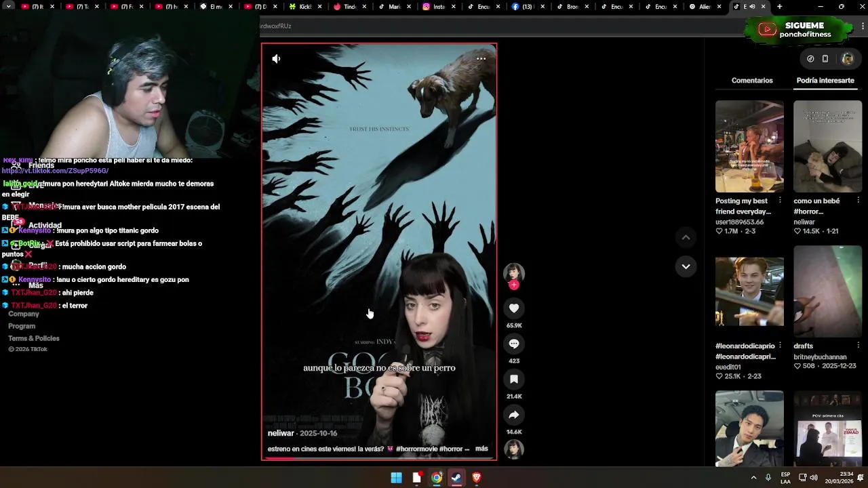Screen dimensions: 868x488
Task: Switch to the Comentarios tab
Action: tap(752, 80)
